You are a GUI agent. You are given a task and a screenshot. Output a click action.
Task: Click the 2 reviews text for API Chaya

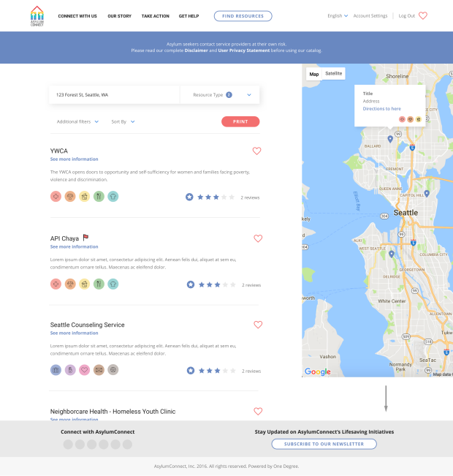[x=251, y=285]
